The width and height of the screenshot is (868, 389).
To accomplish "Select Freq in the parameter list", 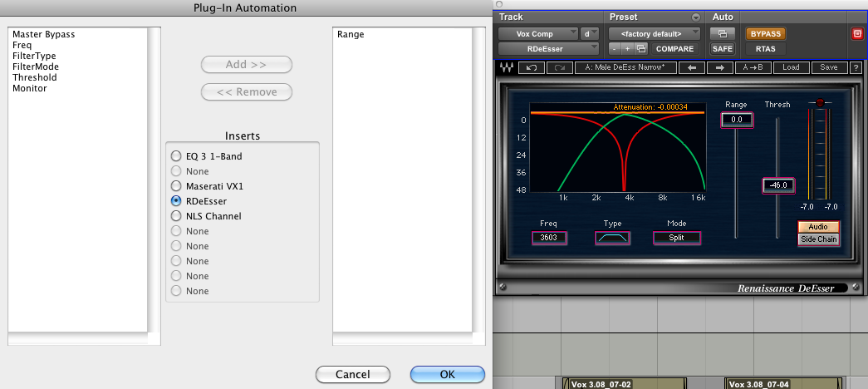I will 22,45.
